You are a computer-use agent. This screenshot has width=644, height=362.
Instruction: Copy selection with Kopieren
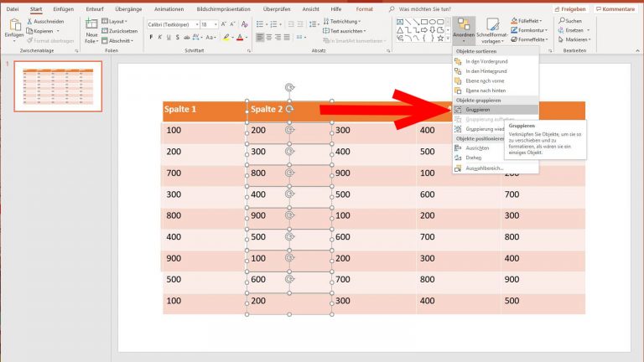tap(43, 31)
